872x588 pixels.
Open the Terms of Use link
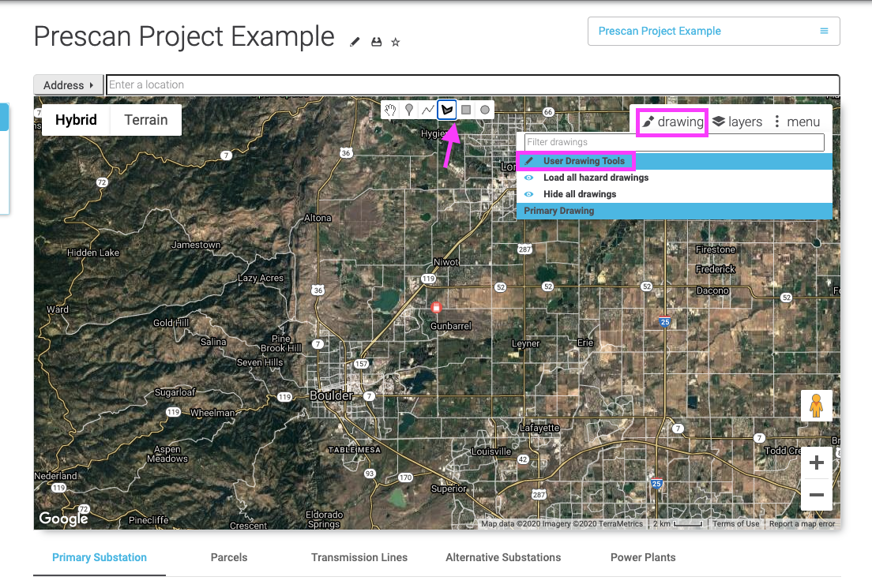[736, 523]
